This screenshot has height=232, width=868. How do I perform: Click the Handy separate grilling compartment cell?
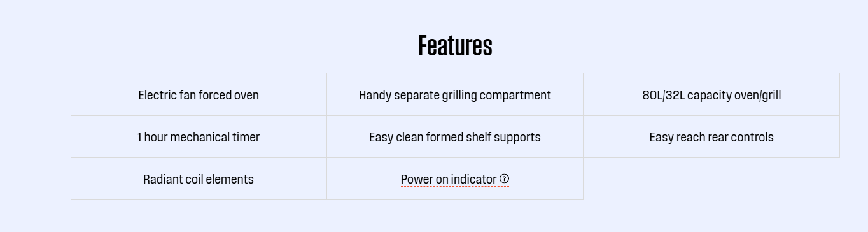[x=455, y=94]
